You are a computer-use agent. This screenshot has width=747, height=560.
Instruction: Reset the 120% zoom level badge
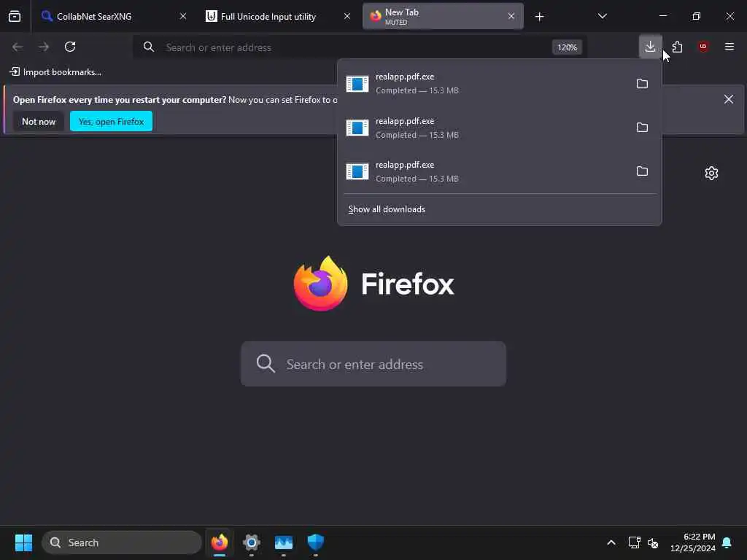click(567, 47)
